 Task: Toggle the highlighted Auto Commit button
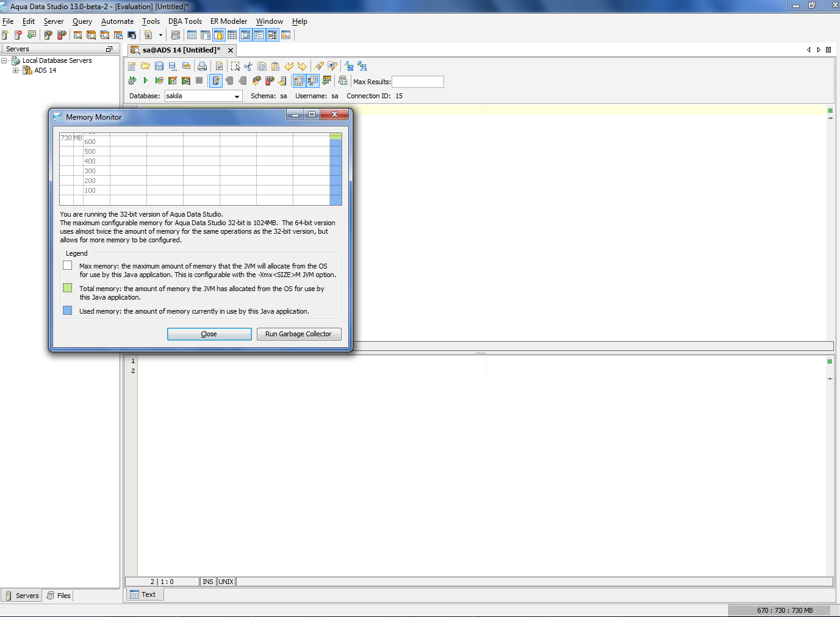click(x=216, y=81)
